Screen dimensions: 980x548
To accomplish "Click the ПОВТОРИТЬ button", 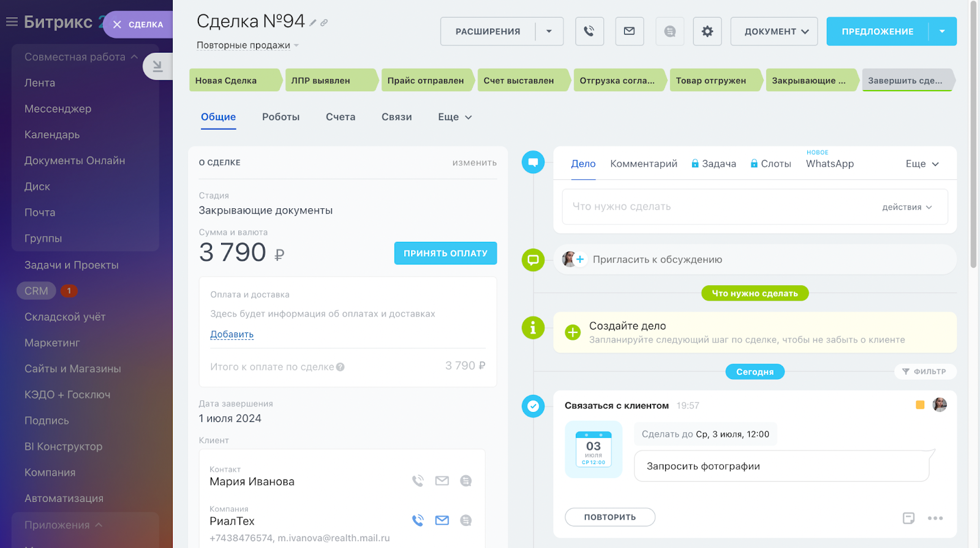I will coord(610,517).
